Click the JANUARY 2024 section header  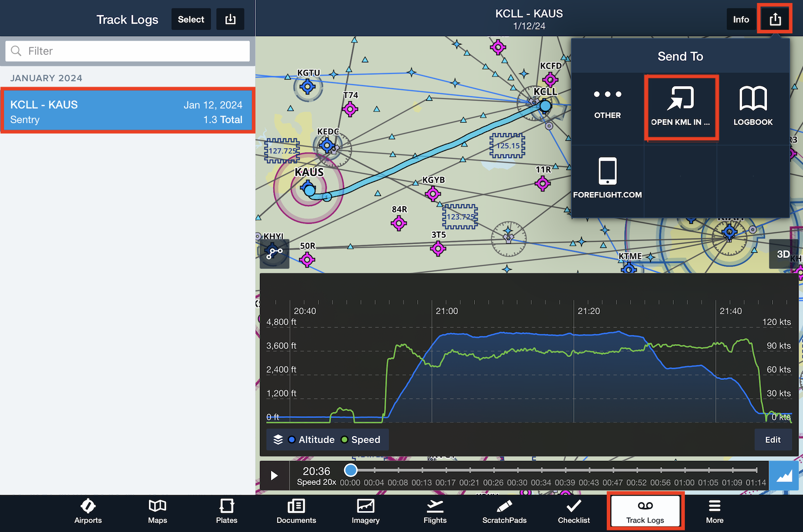tap(46, 78)
